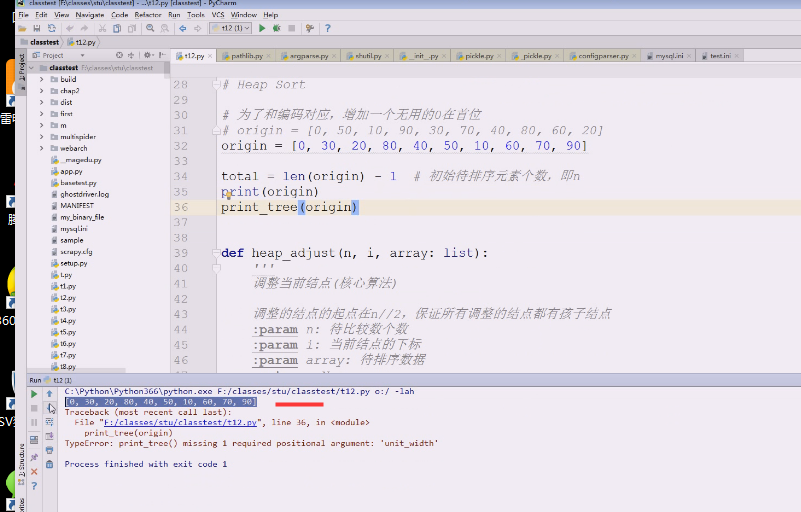The height and width of the screenshot is (512, 801).
Task: Cut selection with scissors icon
Action: (x=102, y=29)
